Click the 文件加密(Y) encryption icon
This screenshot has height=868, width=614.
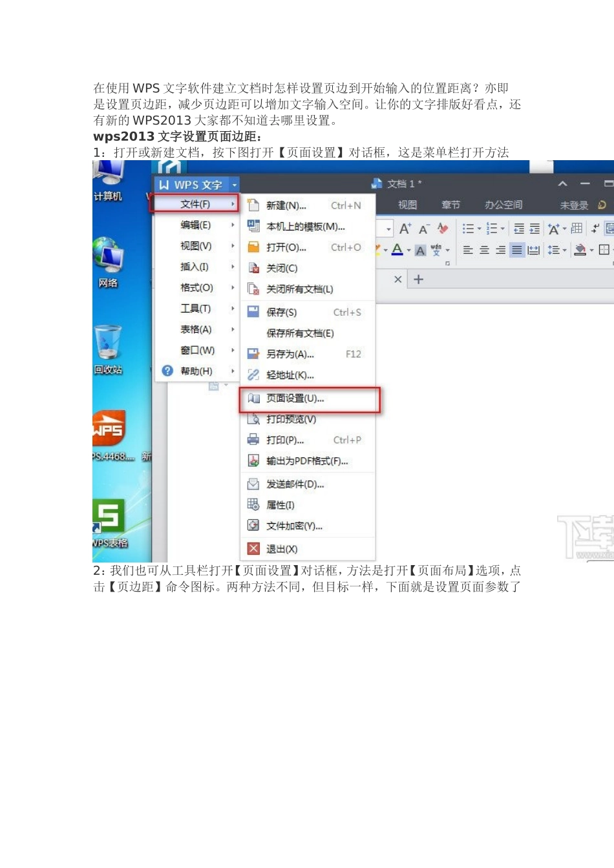pyautogui.click(x=253, y=526)
